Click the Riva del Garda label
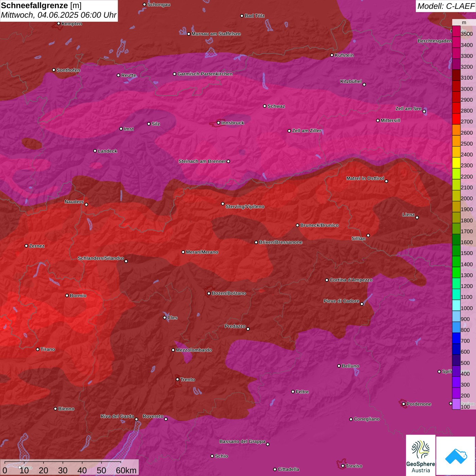The width and height of the screenshot is (476, 476). (117, 416)
